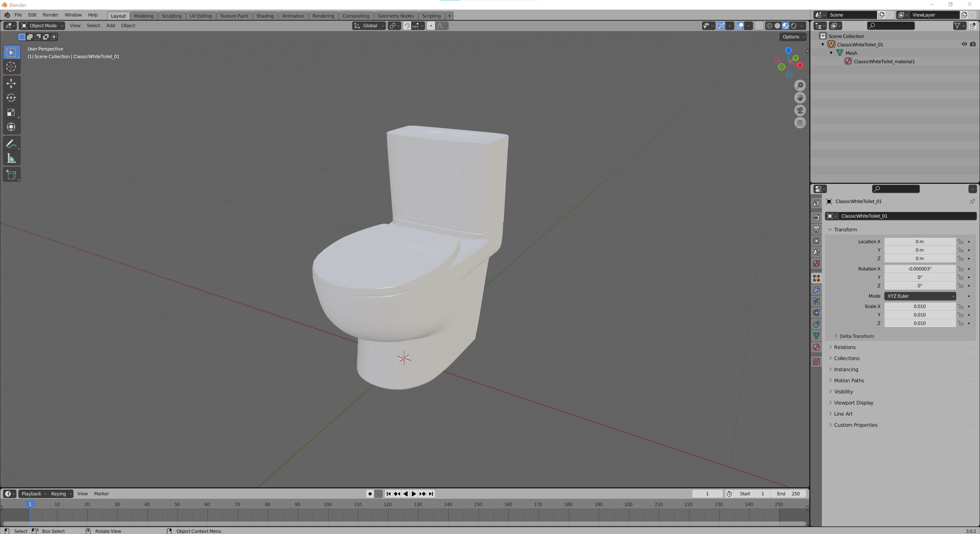This screenshot has width=980, height=534.
Task: Click the Scale X value field
Action: pos(920,306)
